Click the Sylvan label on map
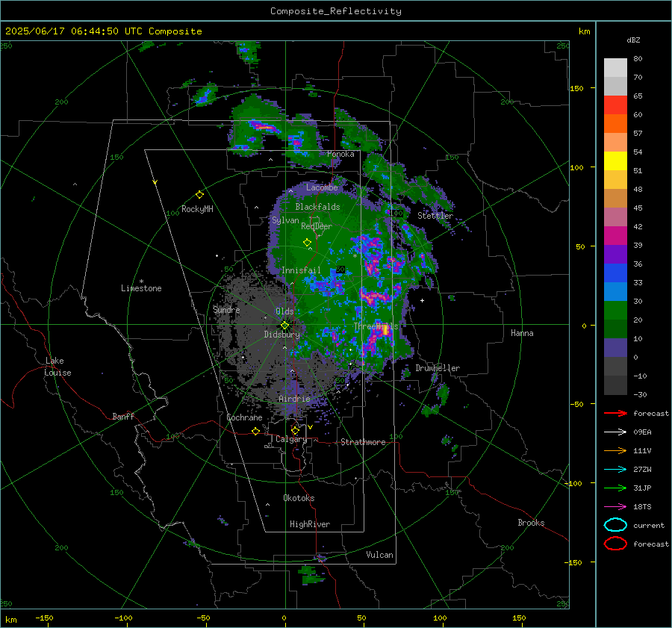Image resolution: width=672 pixels, height=628 pixels. coord(285,220)
